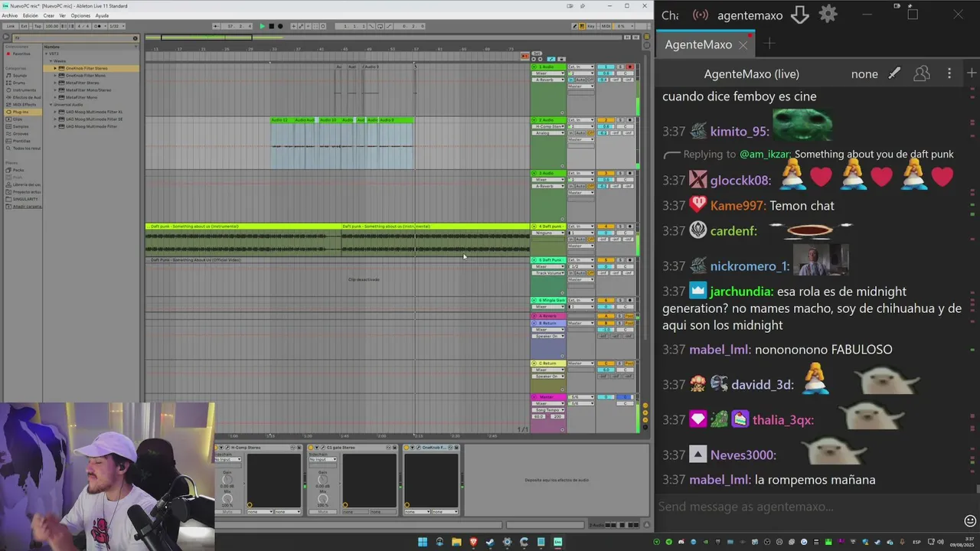Expand MetaFilter Stereo plugin

coord(56,83)
